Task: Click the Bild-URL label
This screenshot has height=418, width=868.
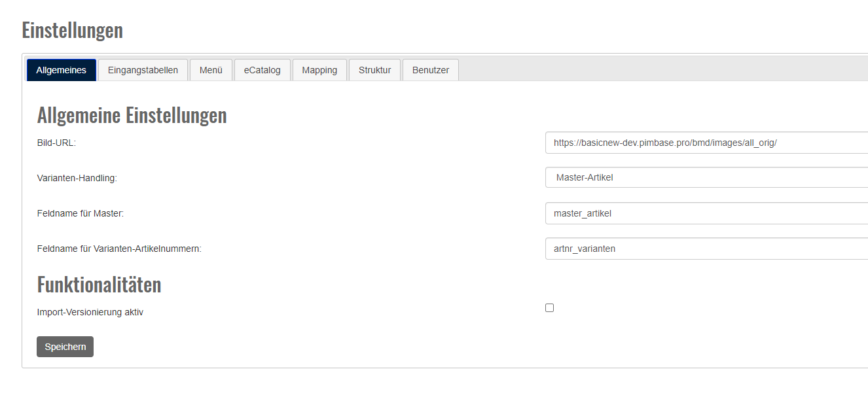Action: 56,143
